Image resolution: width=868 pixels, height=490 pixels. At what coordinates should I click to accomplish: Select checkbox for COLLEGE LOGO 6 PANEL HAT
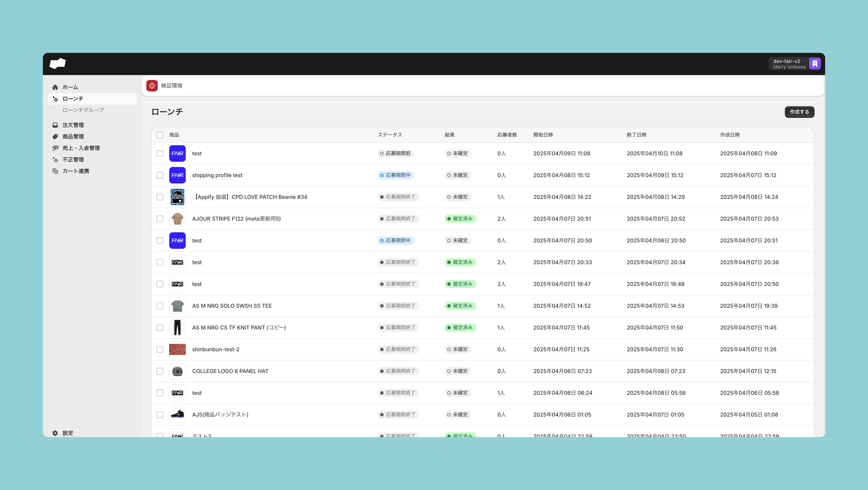point(160,371)
